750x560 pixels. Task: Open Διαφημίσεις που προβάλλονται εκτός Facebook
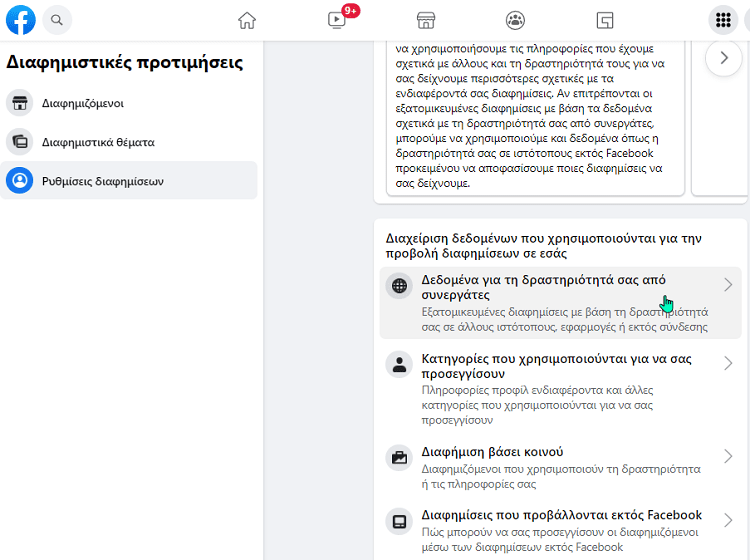tap(561, 530)
